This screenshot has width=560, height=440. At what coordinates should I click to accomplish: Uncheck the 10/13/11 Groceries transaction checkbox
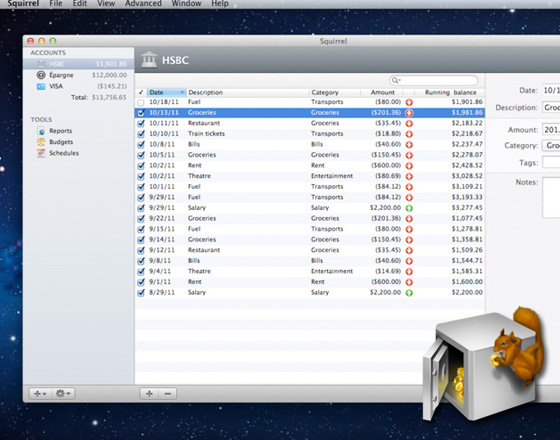pos(141,113)
